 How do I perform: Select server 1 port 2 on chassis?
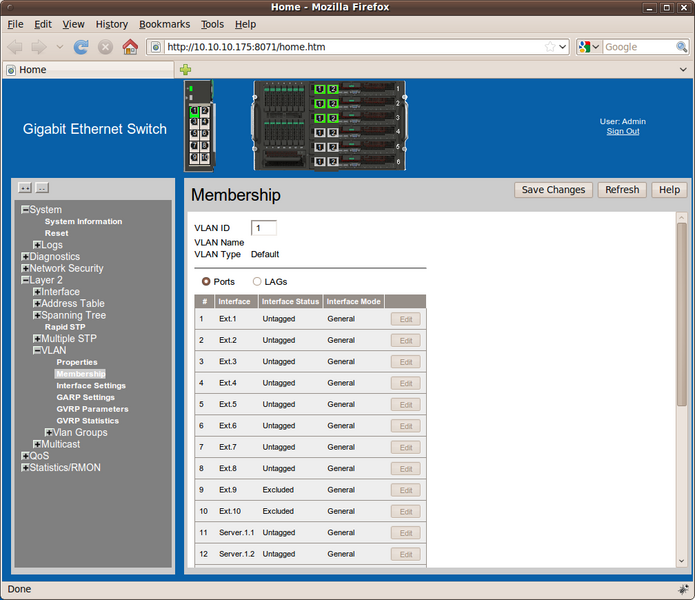tap(333, 89)
